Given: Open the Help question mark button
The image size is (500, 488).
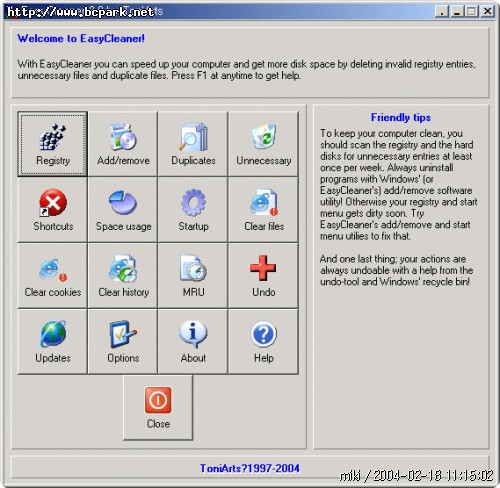Looking at the screenshot, I should pos(263,341).
